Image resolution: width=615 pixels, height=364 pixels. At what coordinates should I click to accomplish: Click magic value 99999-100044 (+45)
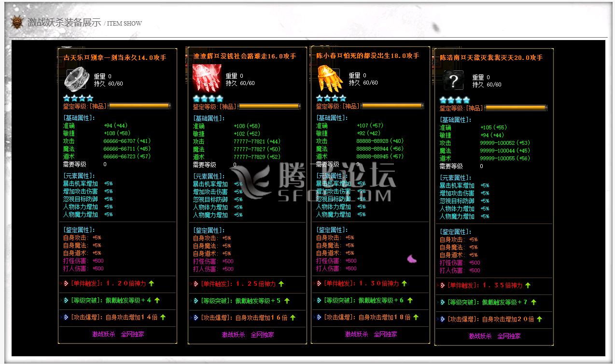pyautogui.click(x=505, y=151)
